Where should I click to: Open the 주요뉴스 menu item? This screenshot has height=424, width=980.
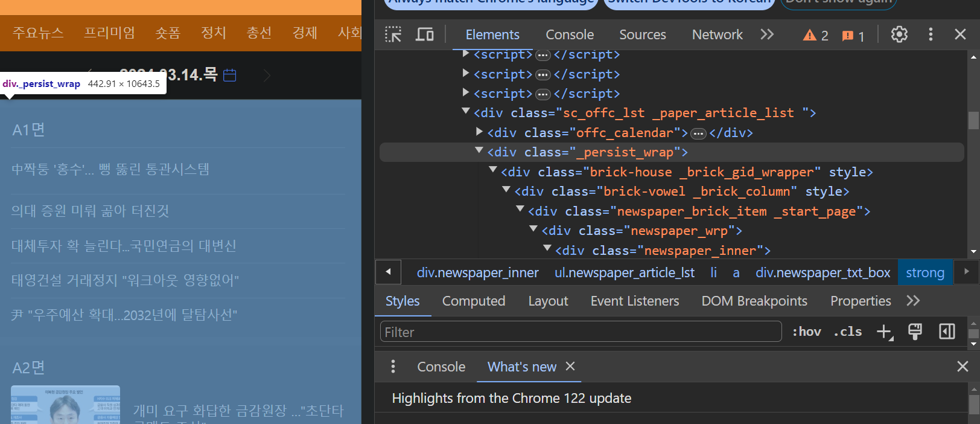(x=38, y=33)
